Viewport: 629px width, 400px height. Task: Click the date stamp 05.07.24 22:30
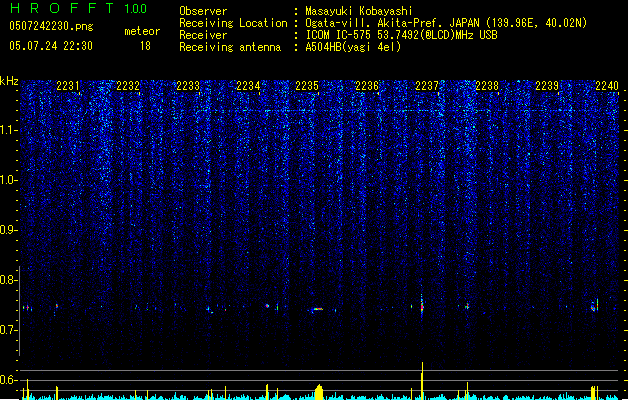point(51,46)
